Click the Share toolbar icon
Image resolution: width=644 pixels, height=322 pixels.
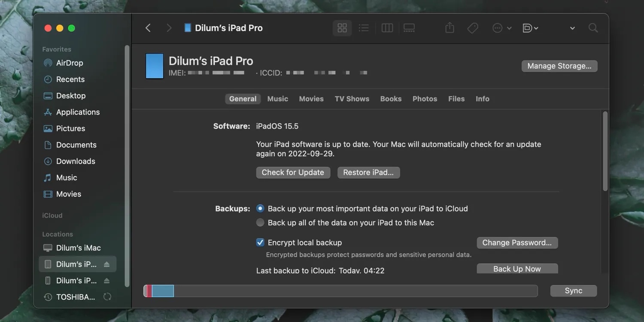450,28
